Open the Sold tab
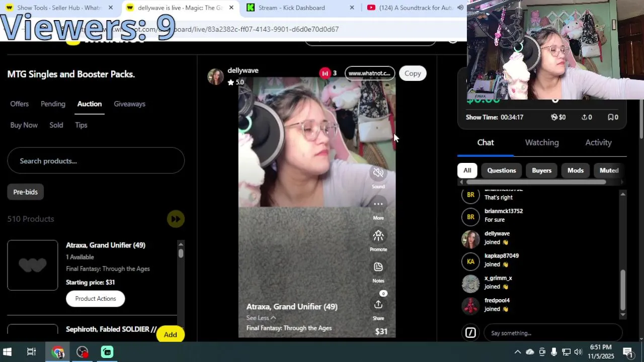 click(56, 125)
